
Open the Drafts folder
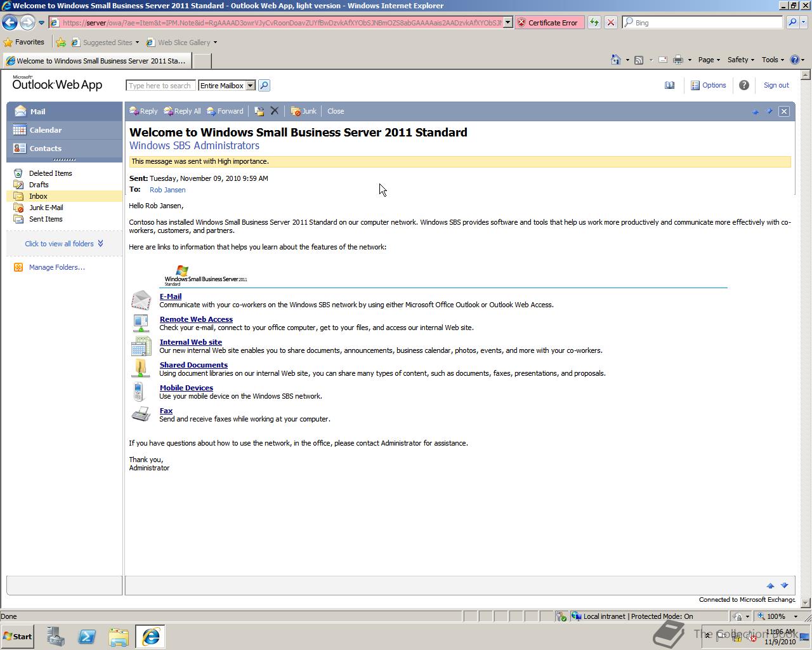tap(39, 185)
